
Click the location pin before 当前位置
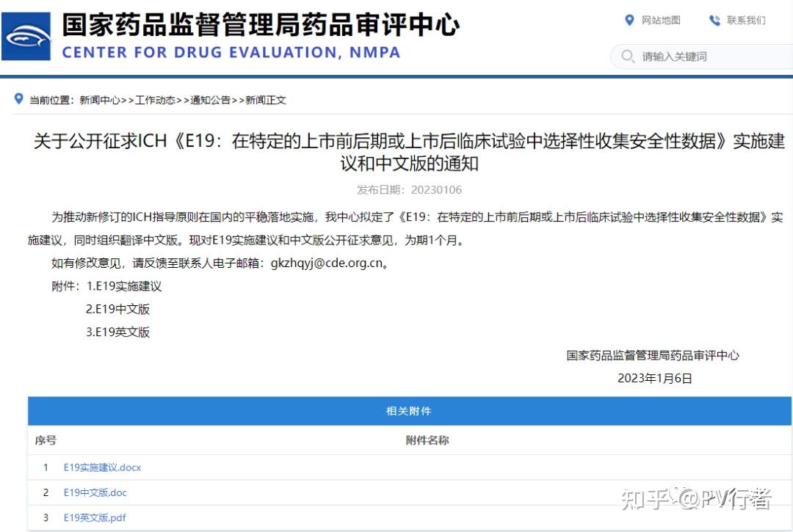(18, 99)
